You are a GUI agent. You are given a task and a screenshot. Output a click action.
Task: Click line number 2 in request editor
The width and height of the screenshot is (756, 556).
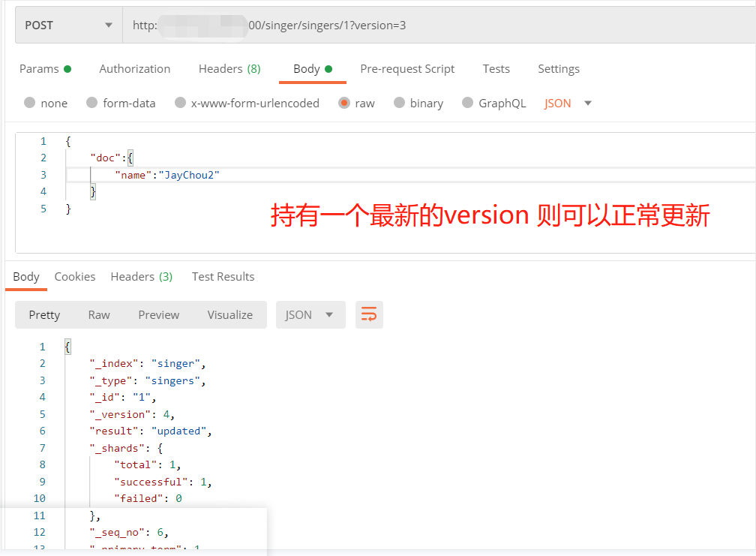pyautogui.click(x=43, y=158)
